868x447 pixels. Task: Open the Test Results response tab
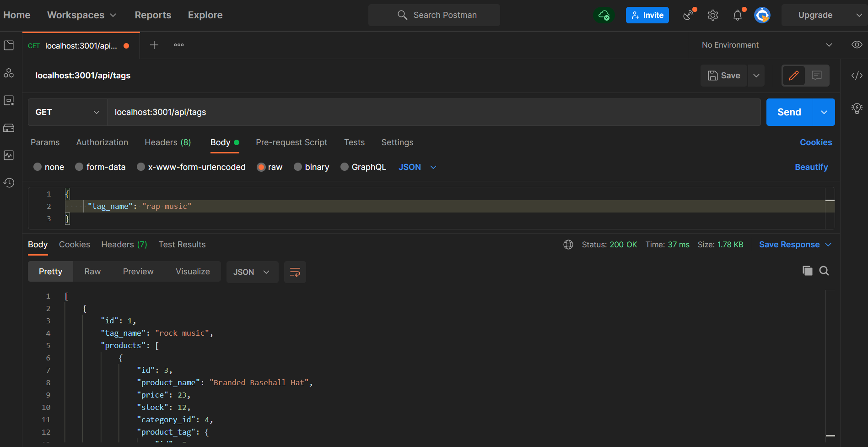click(x=182, y=245)
